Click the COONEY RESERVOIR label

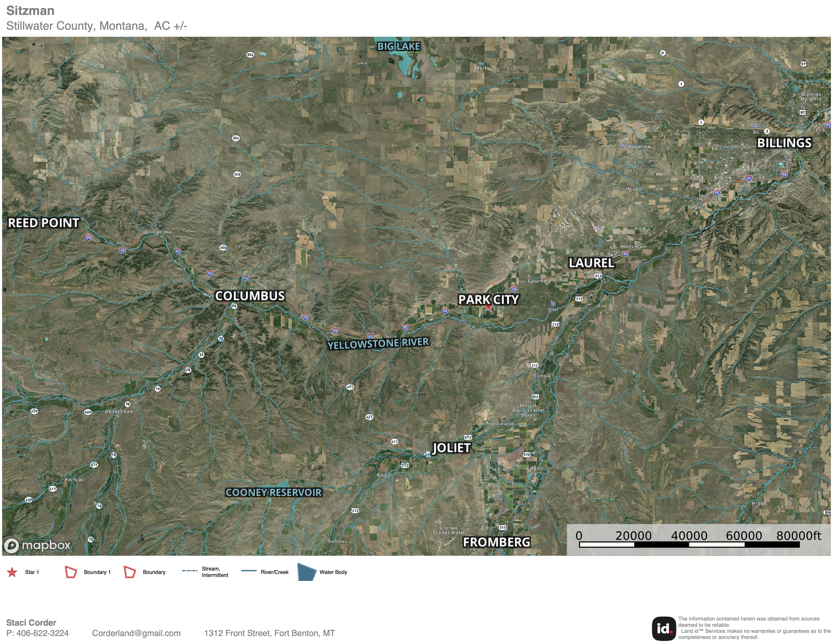coord(274,492)
